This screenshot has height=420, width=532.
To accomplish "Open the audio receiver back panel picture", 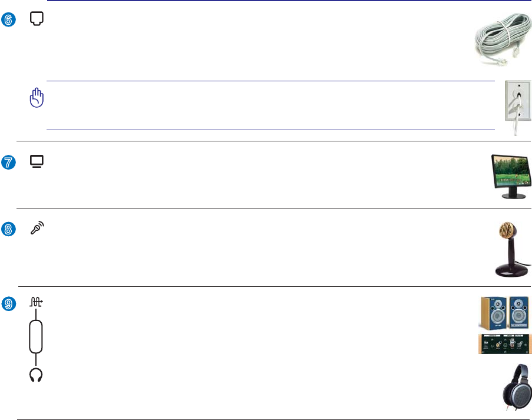I will point(504,344).
